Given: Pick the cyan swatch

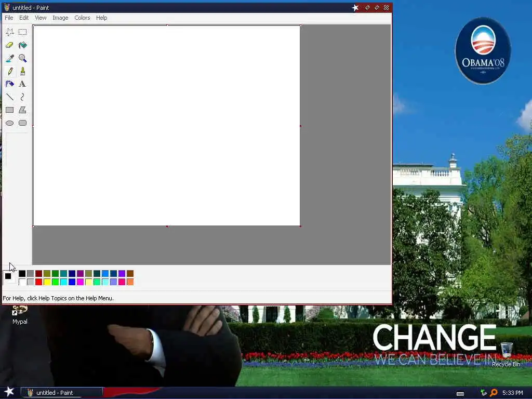Looking at the screenshot, I should point(63,282).
